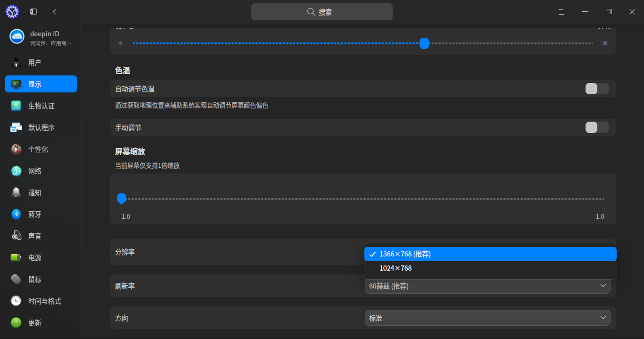Open the hamburger main menu icon

tap(561, 12)
